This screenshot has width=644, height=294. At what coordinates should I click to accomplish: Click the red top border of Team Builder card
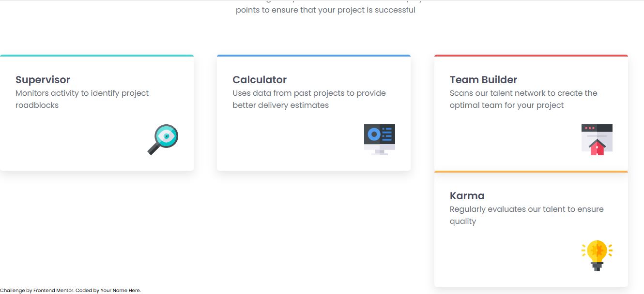[x=531, y=56]
